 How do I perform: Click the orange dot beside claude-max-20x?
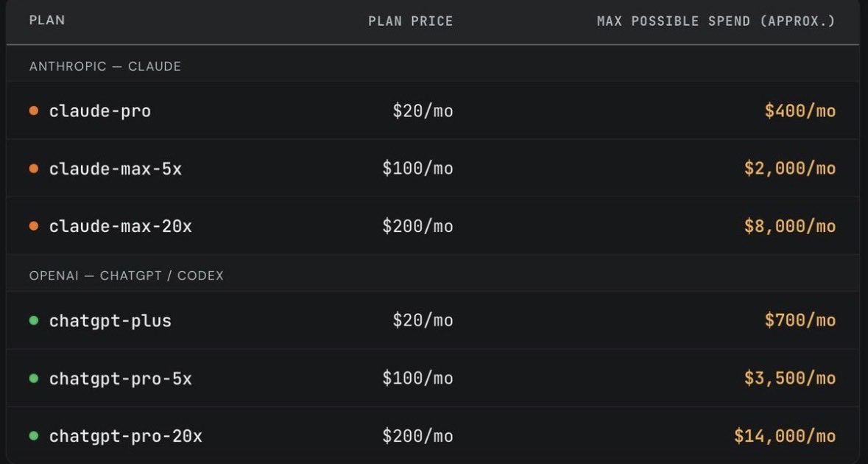(34, 226)
